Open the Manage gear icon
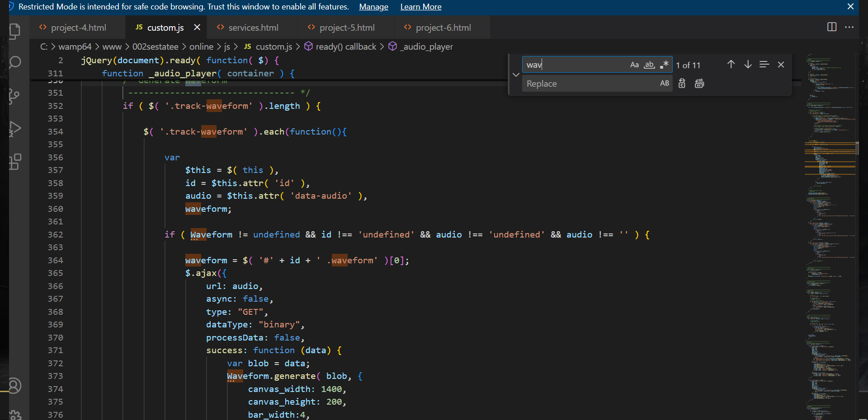This screenshot has height=420, width=868. click(15, 415)
